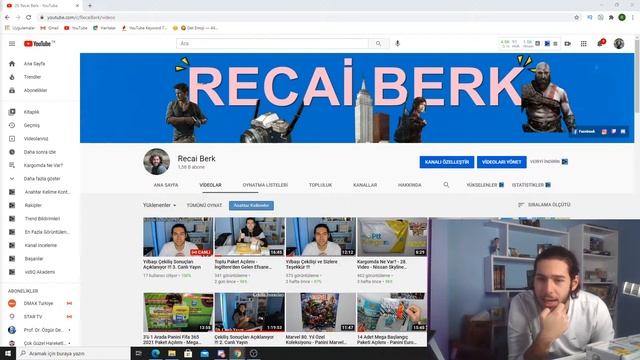
Task: Click the search magnifier button
Action: pyautogui.click(x=378, y=44)
